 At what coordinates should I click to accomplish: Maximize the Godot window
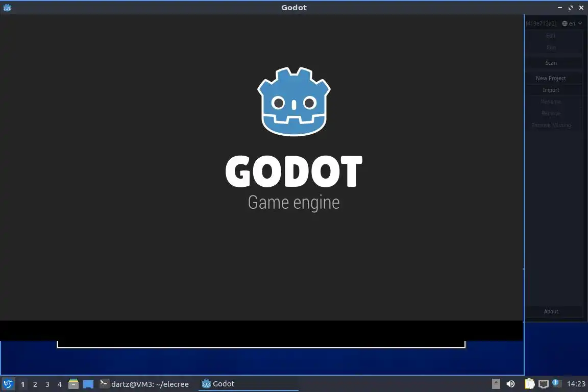pos(570,8)
